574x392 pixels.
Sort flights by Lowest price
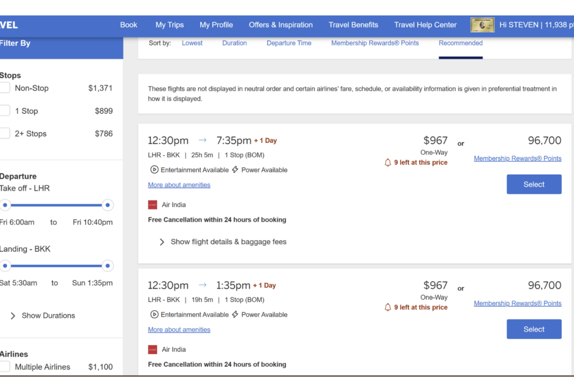pos(192,43)
